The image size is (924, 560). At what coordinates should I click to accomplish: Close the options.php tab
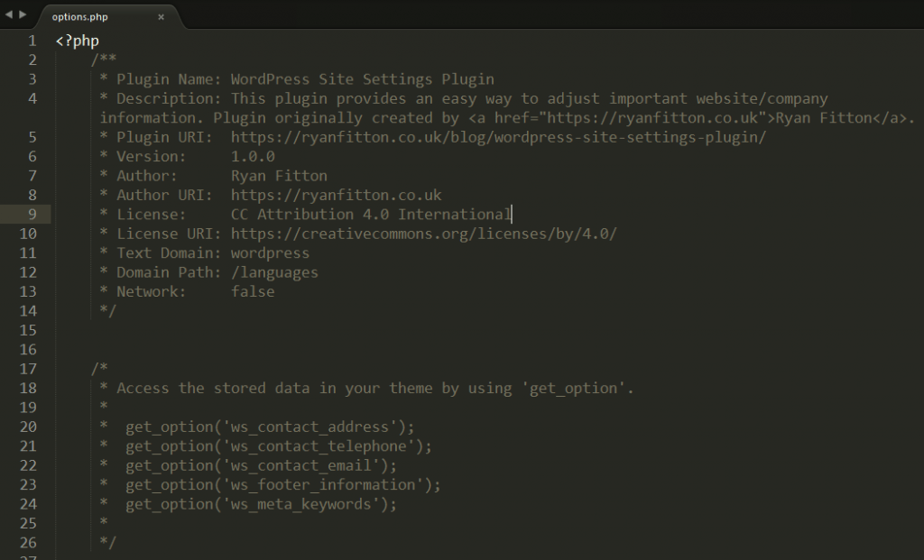coord(162,15)
